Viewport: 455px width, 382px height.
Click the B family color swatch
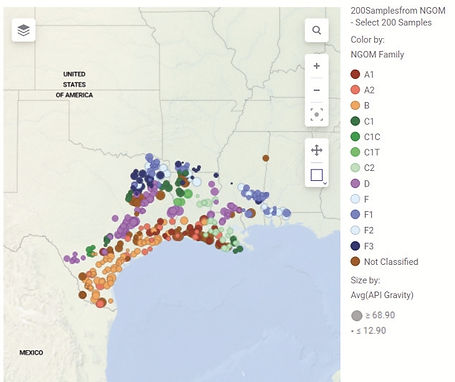(x=356, y=106)
